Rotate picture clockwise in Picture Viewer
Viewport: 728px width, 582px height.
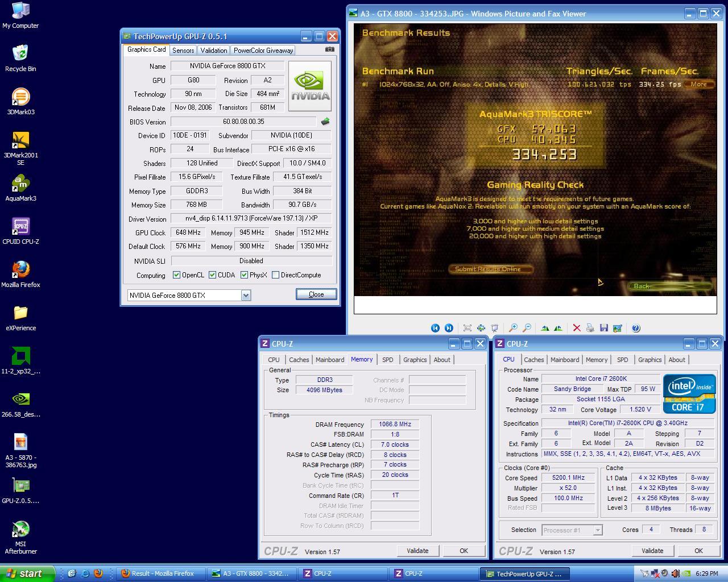click(545, 328)
